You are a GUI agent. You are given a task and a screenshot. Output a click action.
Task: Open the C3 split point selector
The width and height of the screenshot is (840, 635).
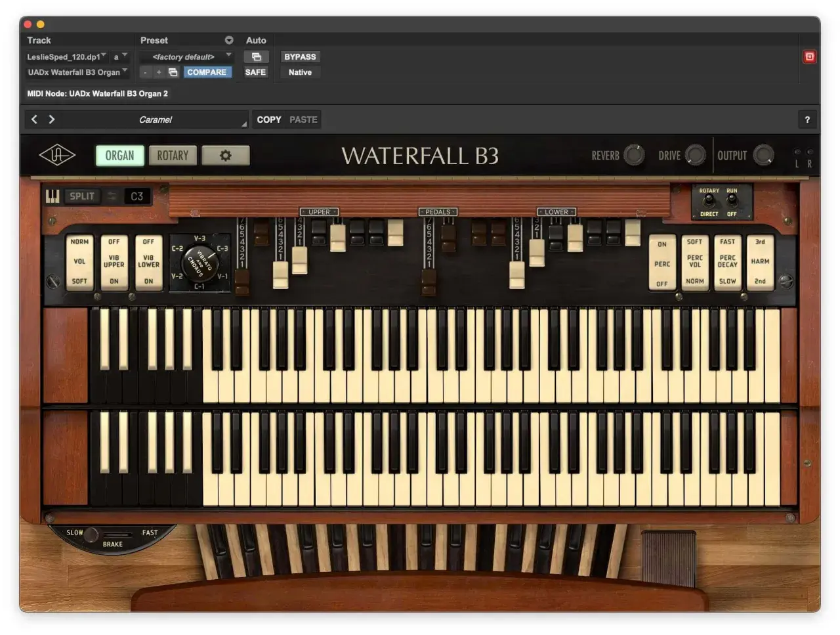click(x=137, y=196)
